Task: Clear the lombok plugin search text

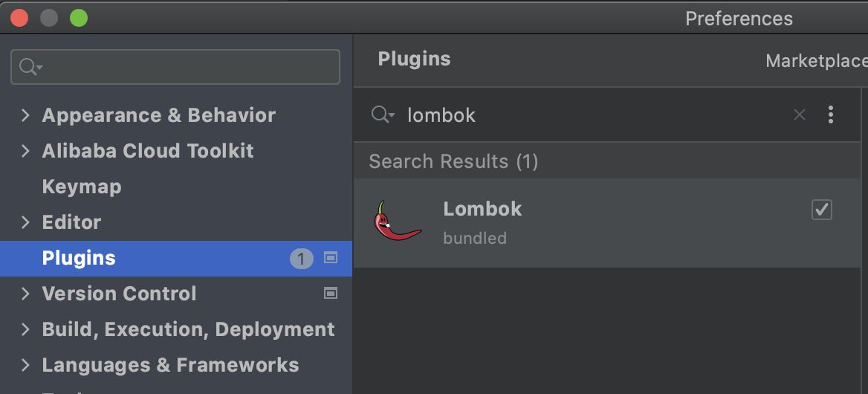Action: (x=800, y=114)
